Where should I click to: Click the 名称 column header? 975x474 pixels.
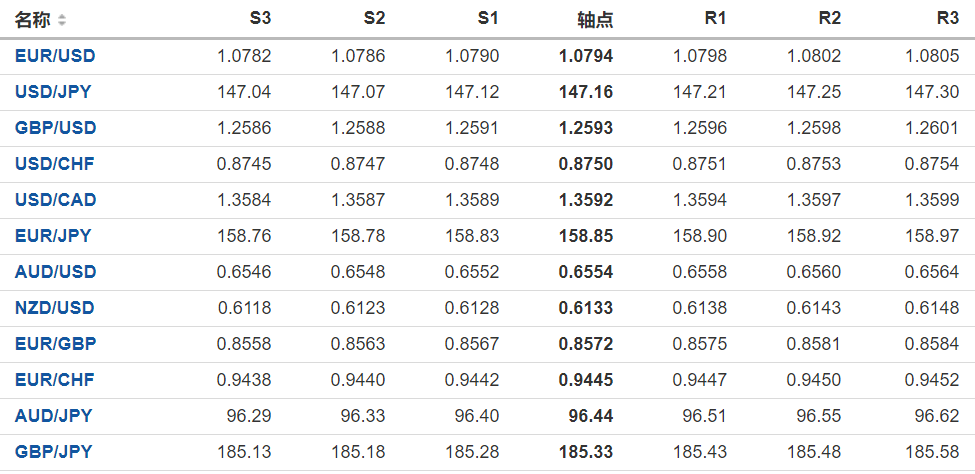(31, 19)
